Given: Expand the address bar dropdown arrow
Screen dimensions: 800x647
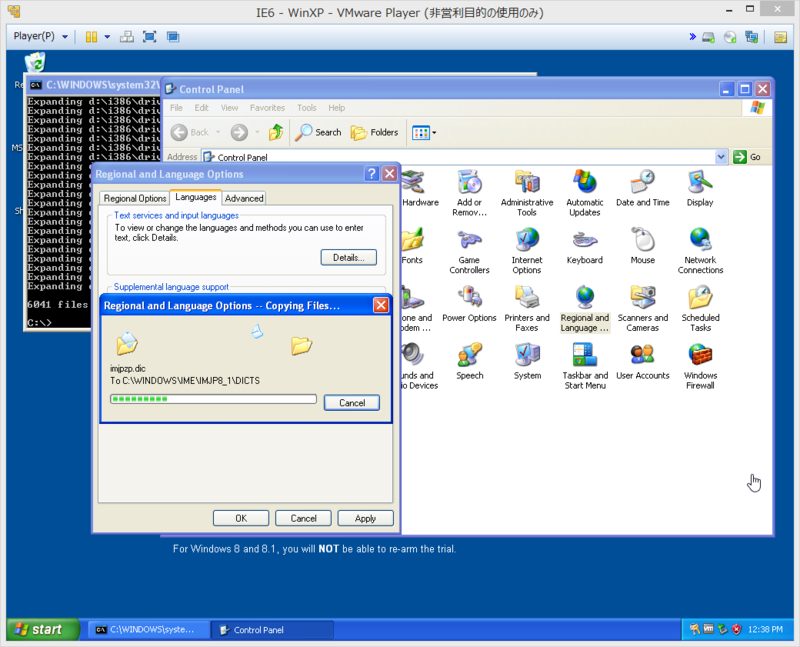Looking at the screenshot, I should 720,157.
